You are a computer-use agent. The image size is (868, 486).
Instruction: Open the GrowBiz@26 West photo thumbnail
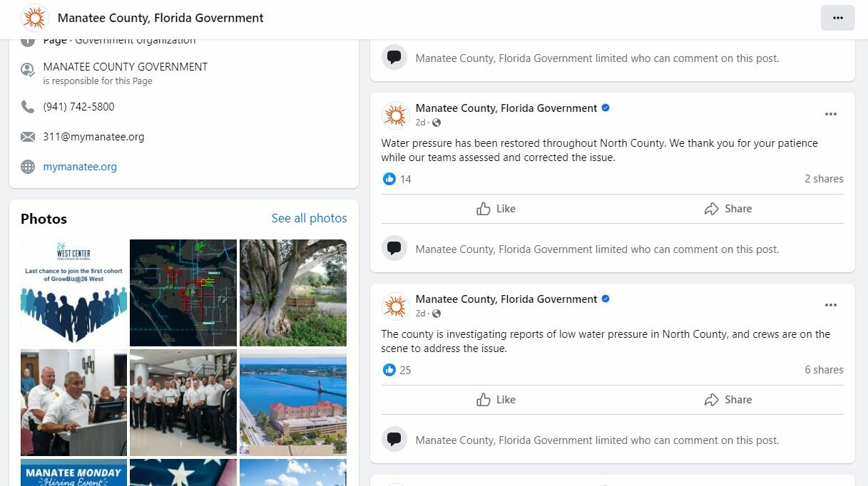coord(73,293)
